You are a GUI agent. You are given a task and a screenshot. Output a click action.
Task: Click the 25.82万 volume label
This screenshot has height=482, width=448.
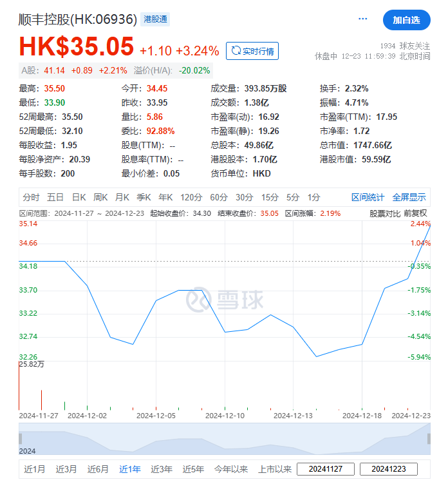point(32,364)
